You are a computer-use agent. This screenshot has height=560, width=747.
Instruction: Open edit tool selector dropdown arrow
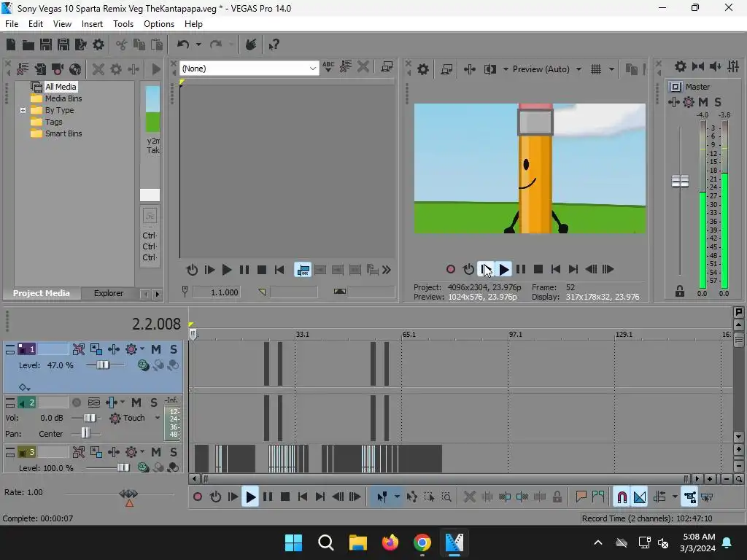(397, 497)
